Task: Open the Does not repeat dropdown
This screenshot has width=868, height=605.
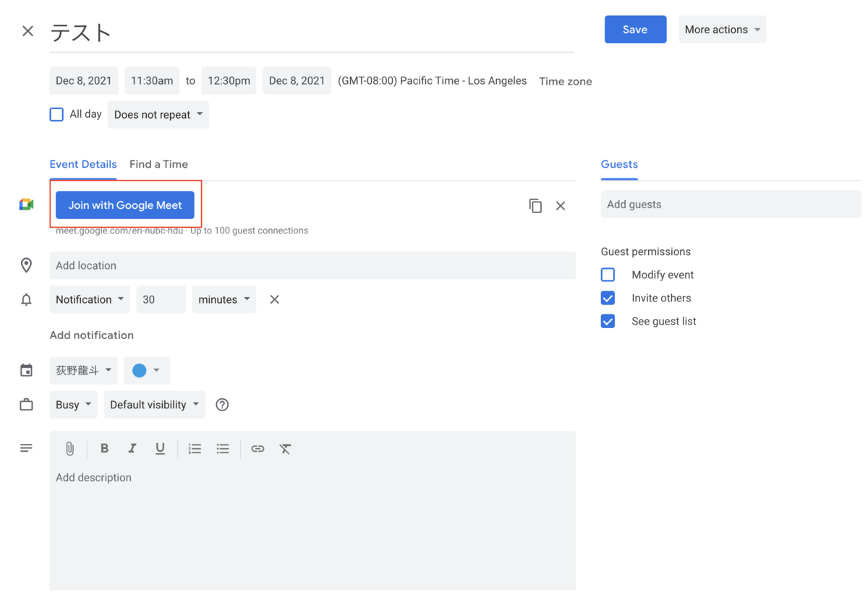Action: tap(158, 114)
